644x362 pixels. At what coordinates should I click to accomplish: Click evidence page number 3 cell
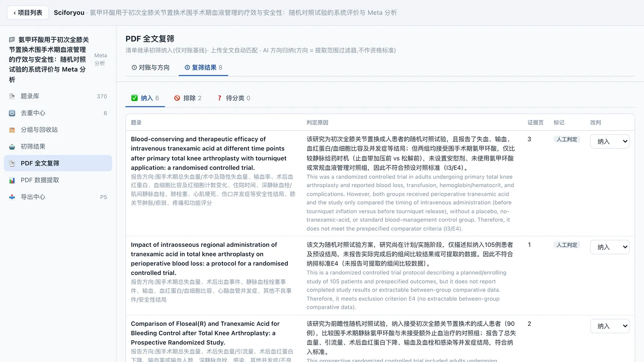pos(529,139)
